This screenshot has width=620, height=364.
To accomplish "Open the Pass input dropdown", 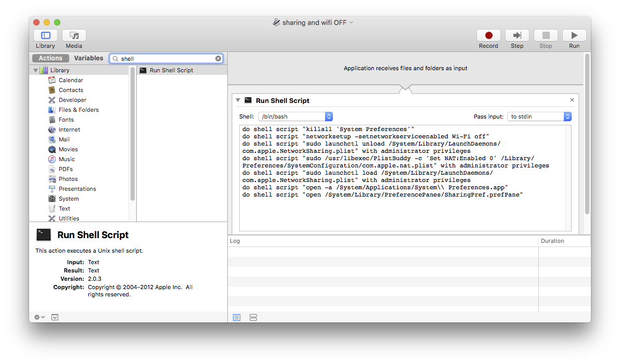I will [x=539, y=116].
